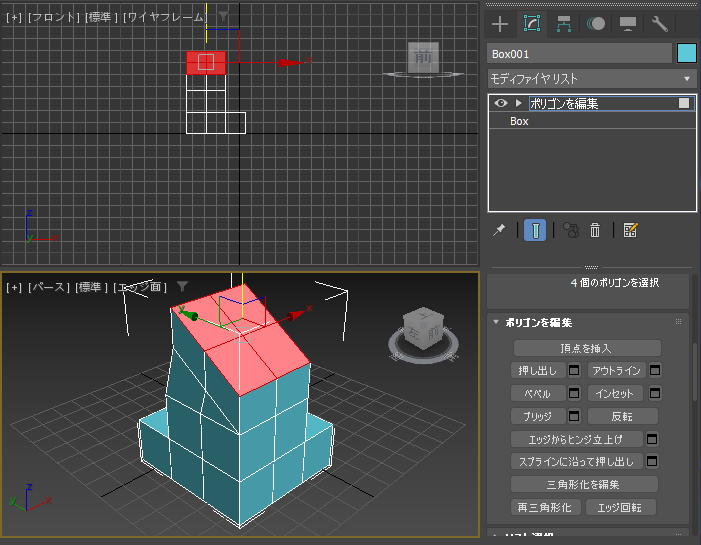Click the square icon on ポリゴンを編集 row
The image size is (701, 545).
coord(684,103)
